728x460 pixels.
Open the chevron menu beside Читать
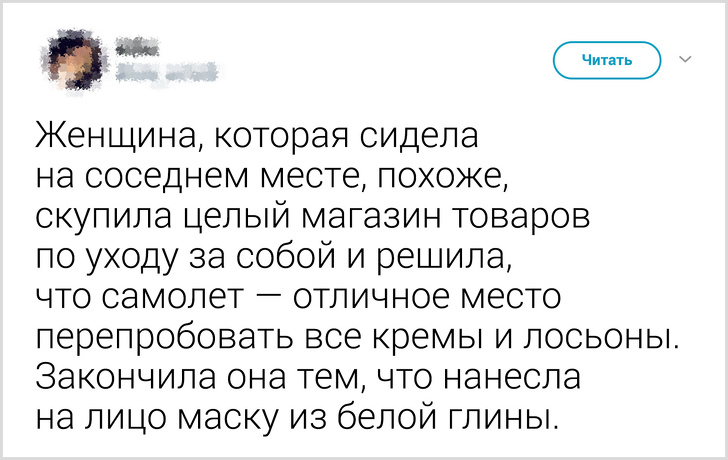click(686, 60)
